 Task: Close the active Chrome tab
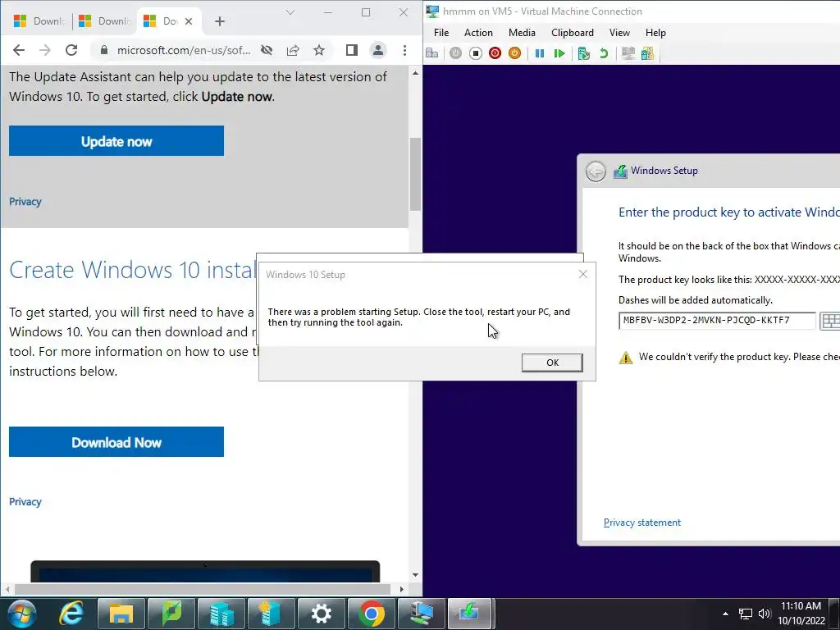tap(189, 21)
